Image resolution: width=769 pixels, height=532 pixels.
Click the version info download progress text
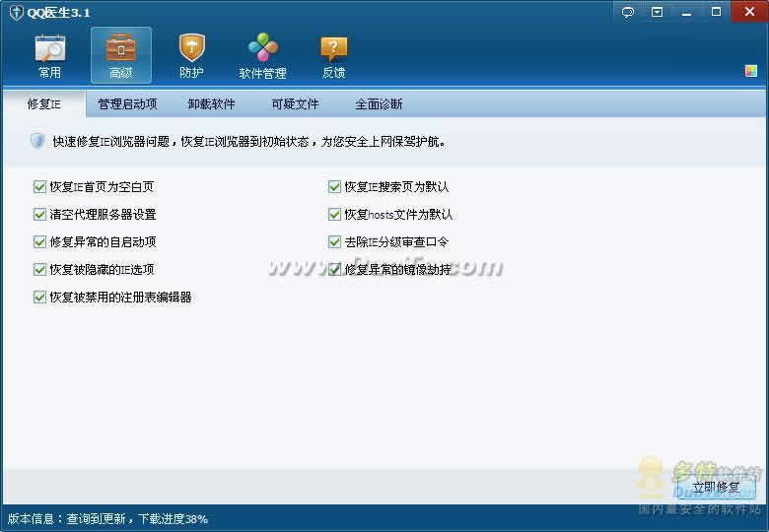107,519
